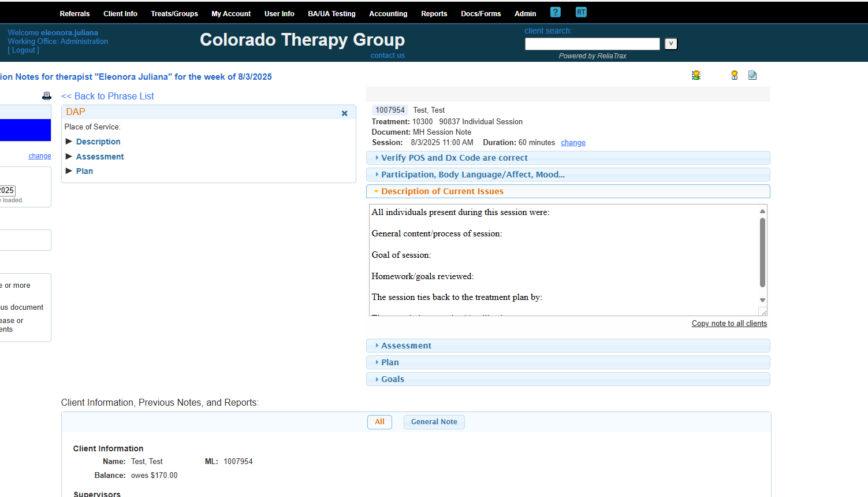Click in the client search field
The image size is (868, 497).
pos(592,44)
